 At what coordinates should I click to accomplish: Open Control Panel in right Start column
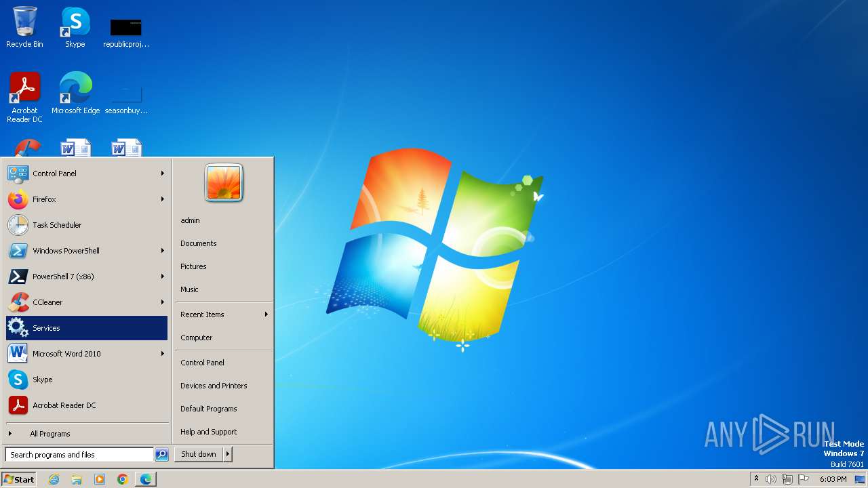click(224, 363)
